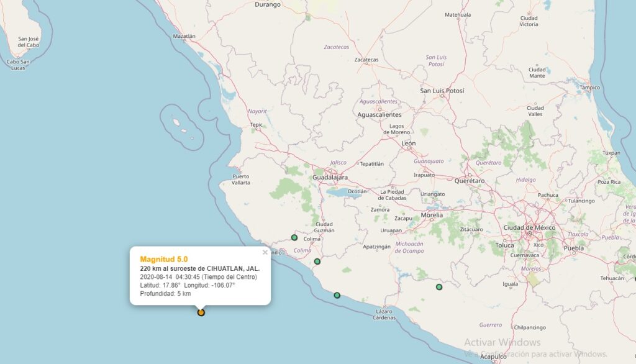Select the San Luis Potosí city label
This screenshot has height=364, width=636.
pos(442,91)
